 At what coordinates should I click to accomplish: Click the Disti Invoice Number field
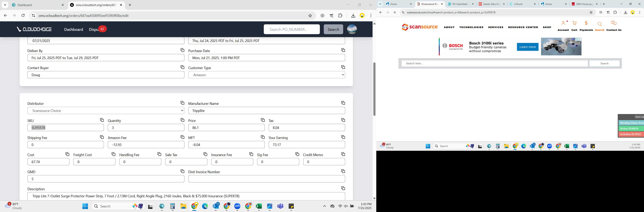pos(267,179)
